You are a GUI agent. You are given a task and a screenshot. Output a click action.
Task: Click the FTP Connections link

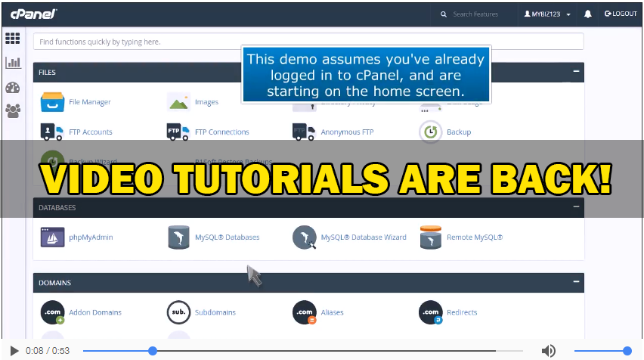(221, 132)
